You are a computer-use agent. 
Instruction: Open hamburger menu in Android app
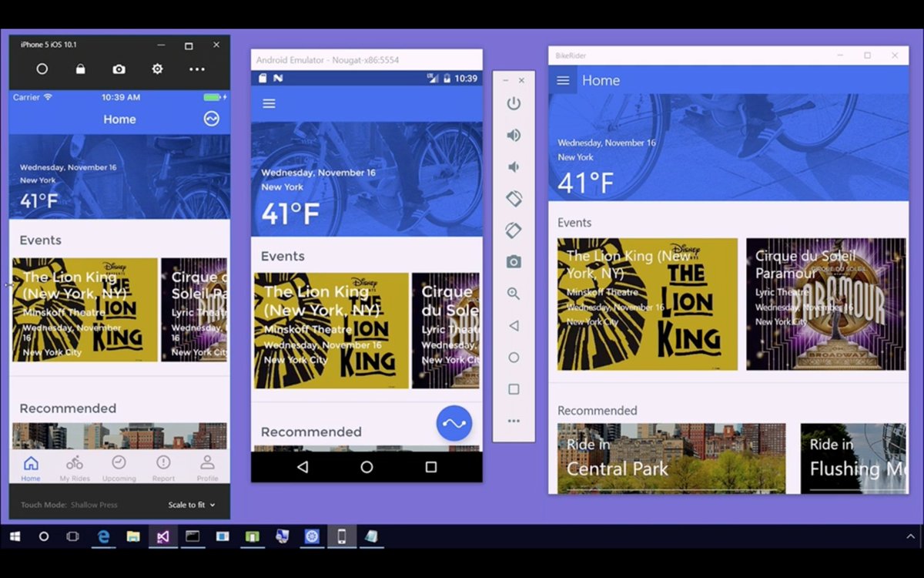click(269, 103)
